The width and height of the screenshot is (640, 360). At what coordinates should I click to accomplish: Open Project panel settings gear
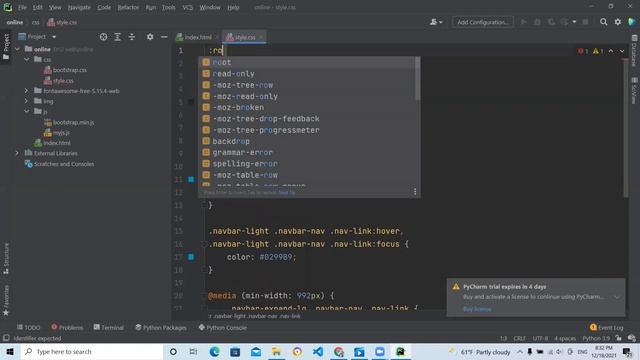[150, 37]
